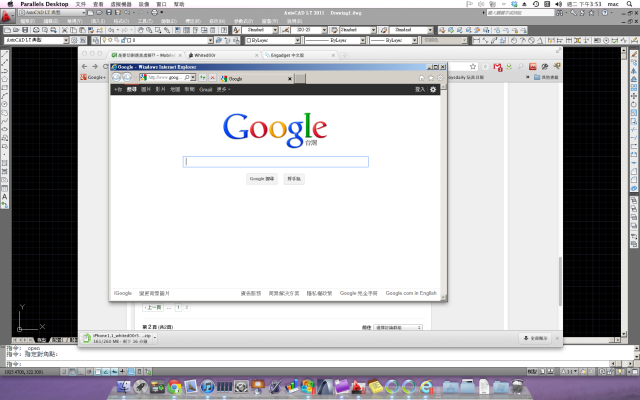
Task: Click the Save icon in AutoCAD standard toolbar
Action: tap(25, 30)
